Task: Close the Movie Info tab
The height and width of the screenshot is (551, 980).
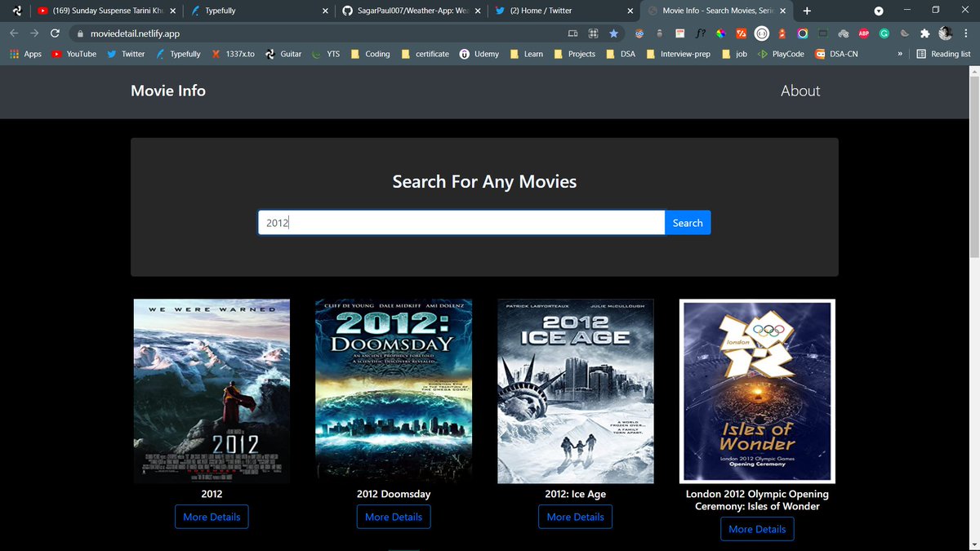Action: click(783, 11)
